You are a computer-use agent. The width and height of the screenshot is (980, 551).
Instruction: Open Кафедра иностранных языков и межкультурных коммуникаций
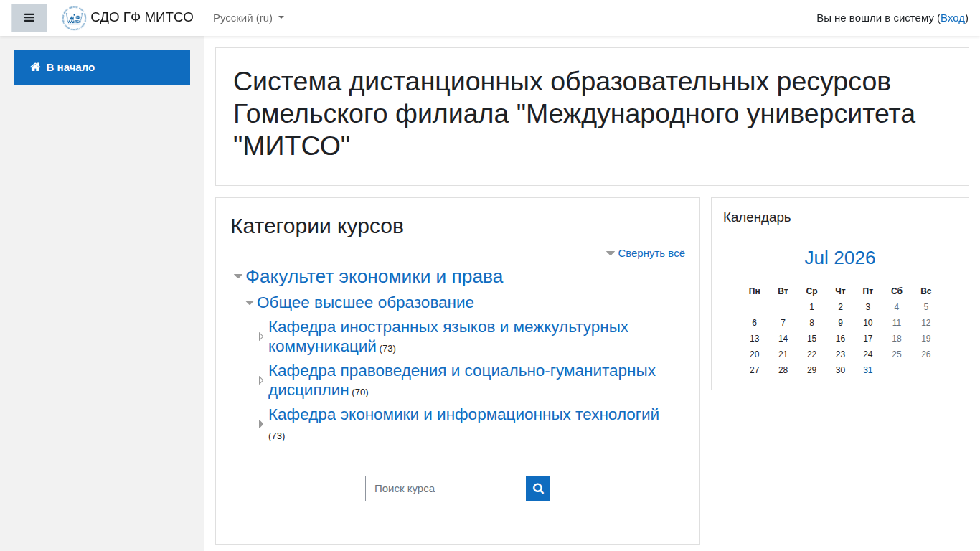[448, 336]
